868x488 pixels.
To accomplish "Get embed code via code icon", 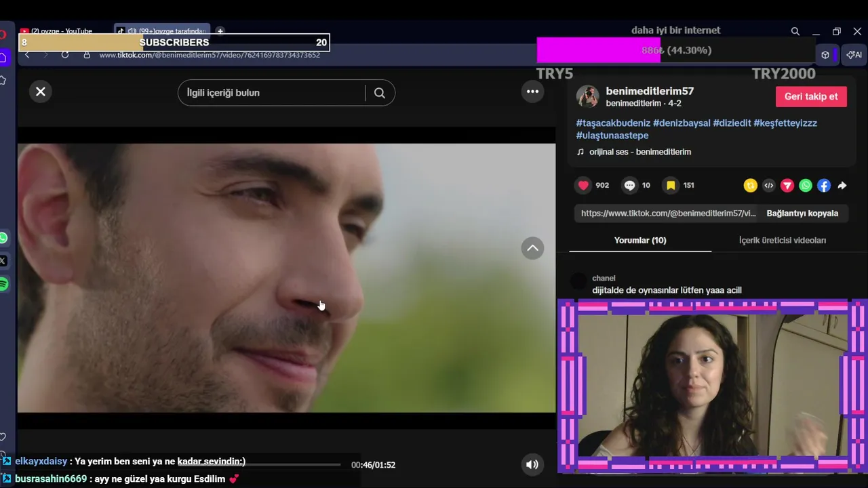I will pyautogui.click(x=768, y=185).
